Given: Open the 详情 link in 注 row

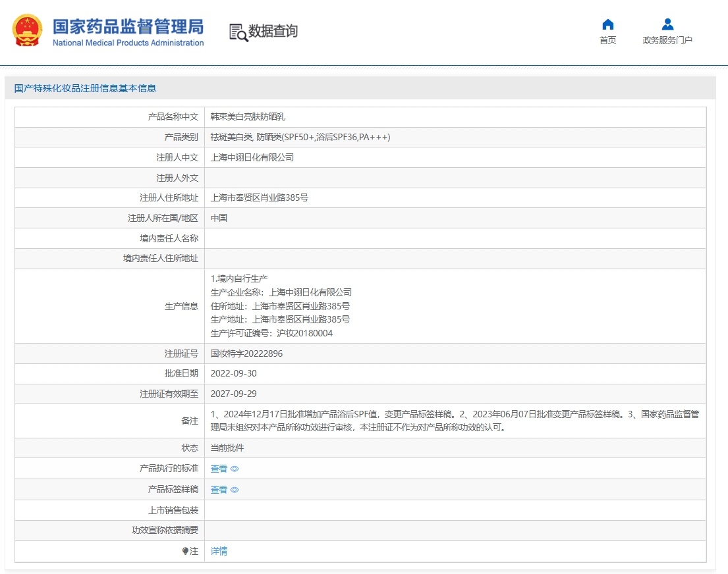Looking at the screenshot, I should click(x=219, y=551).
